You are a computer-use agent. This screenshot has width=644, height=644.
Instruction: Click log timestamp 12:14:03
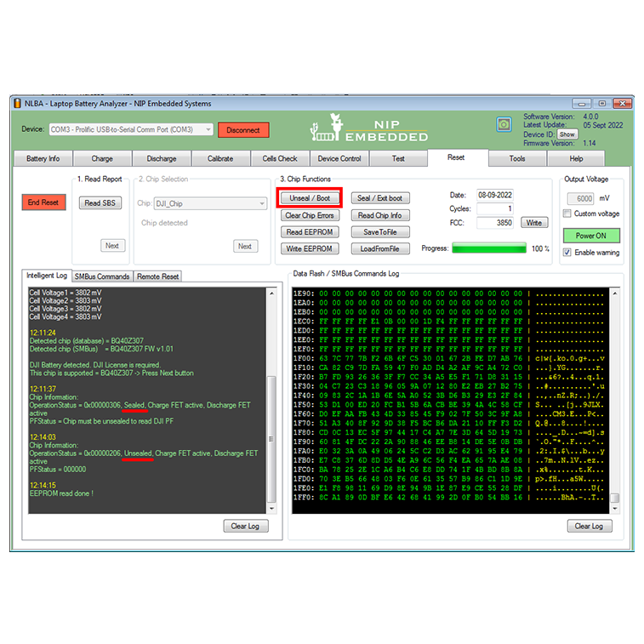(43, 437)
